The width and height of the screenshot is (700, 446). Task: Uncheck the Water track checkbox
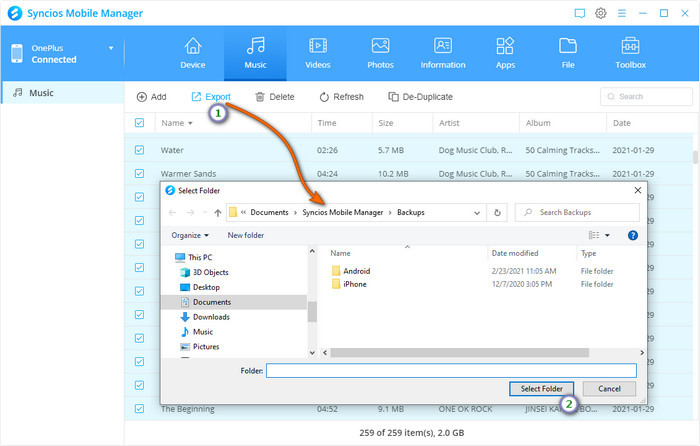tap(139, 150)
